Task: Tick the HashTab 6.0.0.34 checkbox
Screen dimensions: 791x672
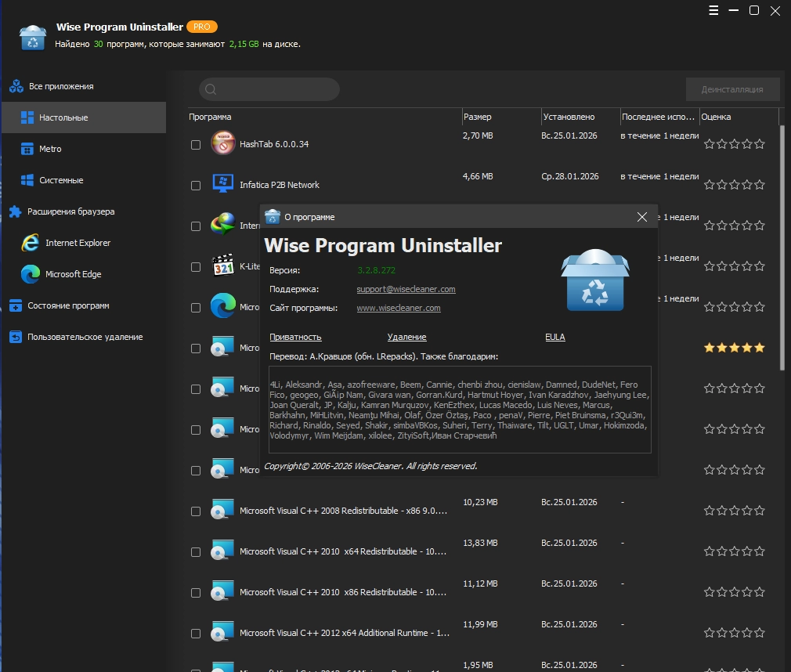Action: (x=196, y=145)
